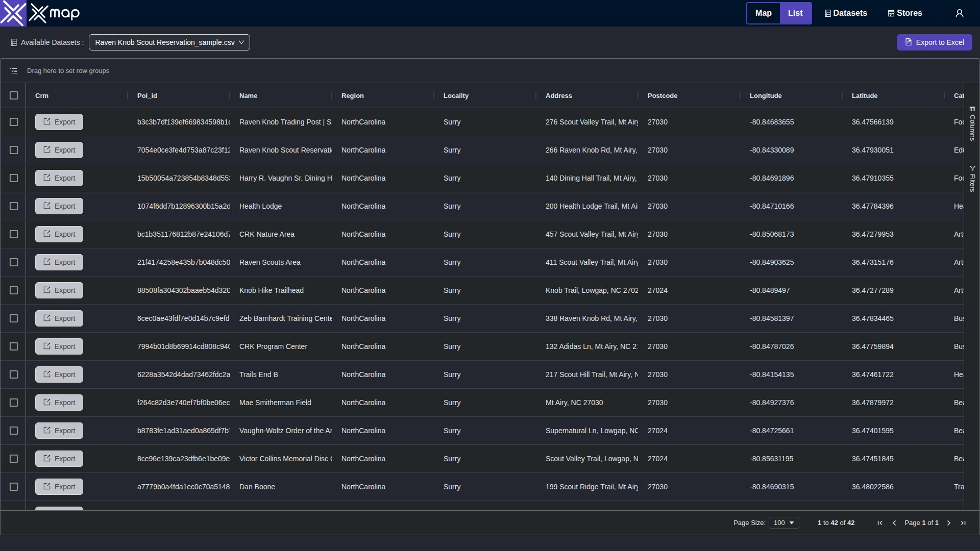980x551 pixels.
Task: Sort by the Postcode column header
Action: tap(663, 95)
